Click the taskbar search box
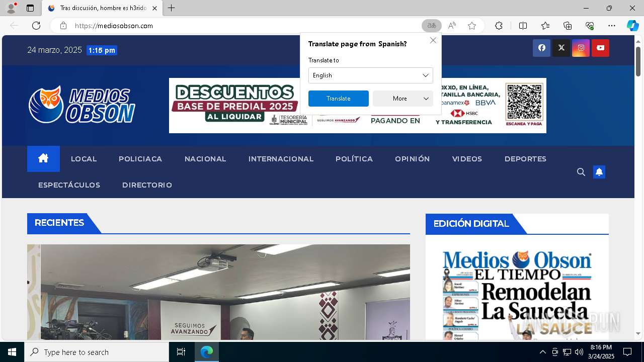Screen dimensions: 644x362 [97, 352]
